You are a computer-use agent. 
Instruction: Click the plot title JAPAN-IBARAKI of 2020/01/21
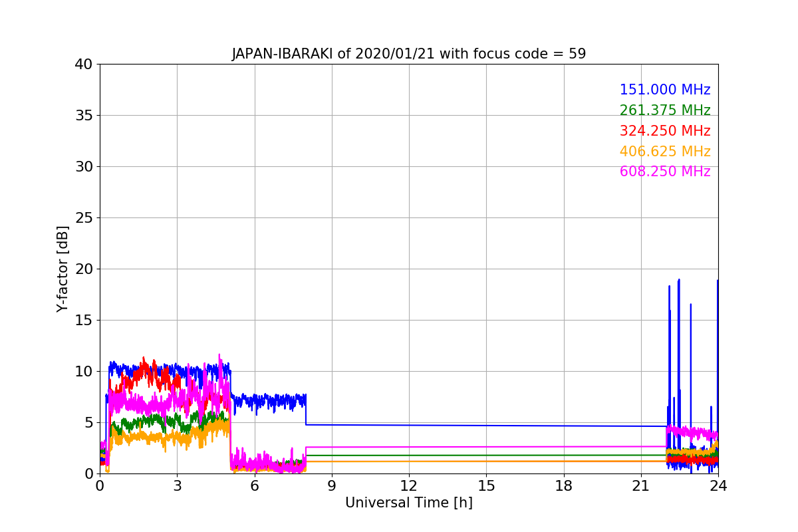click(409, 54)
